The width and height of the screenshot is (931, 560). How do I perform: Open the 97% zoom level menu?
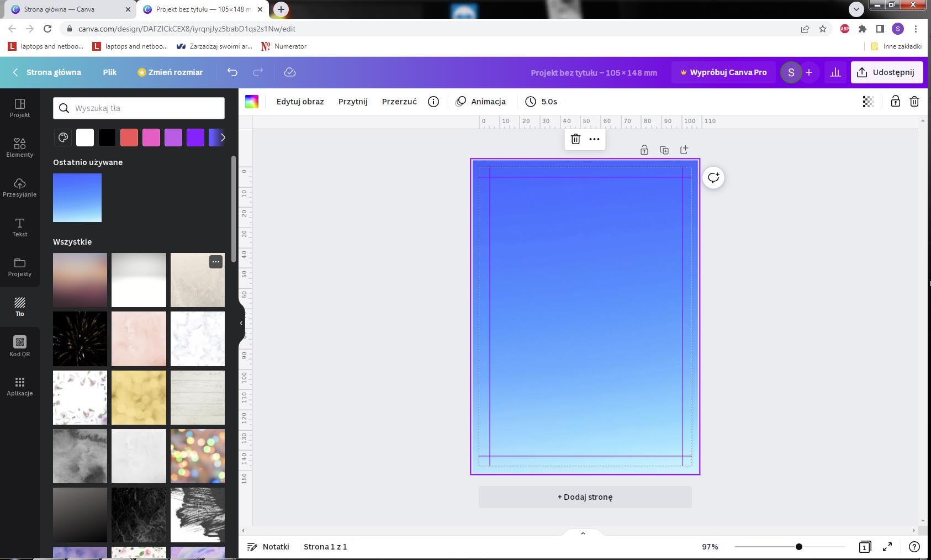point(710,547)
